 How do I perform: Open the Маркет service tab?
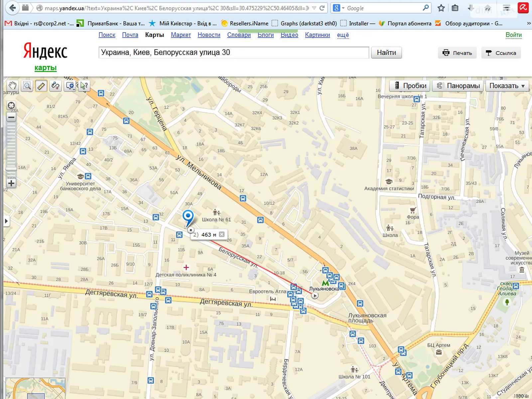click(x=181, y=35)
